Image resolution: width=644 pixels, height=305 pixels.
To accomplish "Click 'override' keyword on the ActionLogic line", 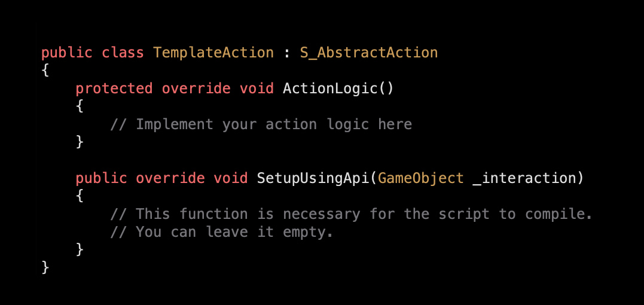I will point(196,89).
